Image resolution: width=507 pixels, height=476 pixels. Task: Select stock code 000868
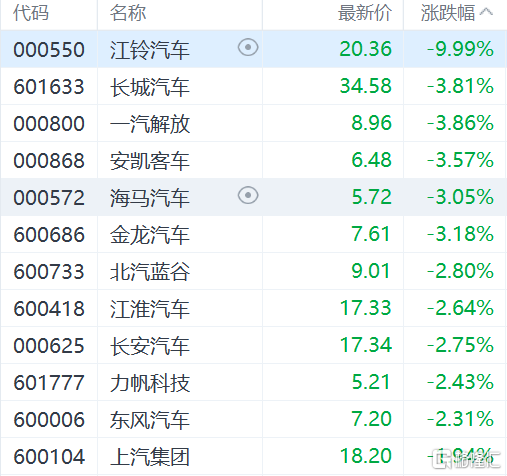tap(49, 161)
